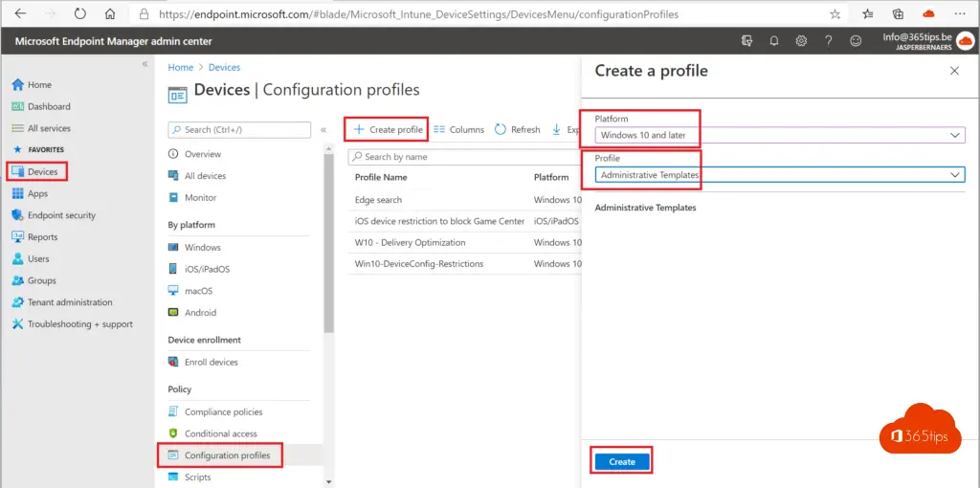Open the directory and subscription filter icon
Screen dimensions: 980x488
click(746, 41)
